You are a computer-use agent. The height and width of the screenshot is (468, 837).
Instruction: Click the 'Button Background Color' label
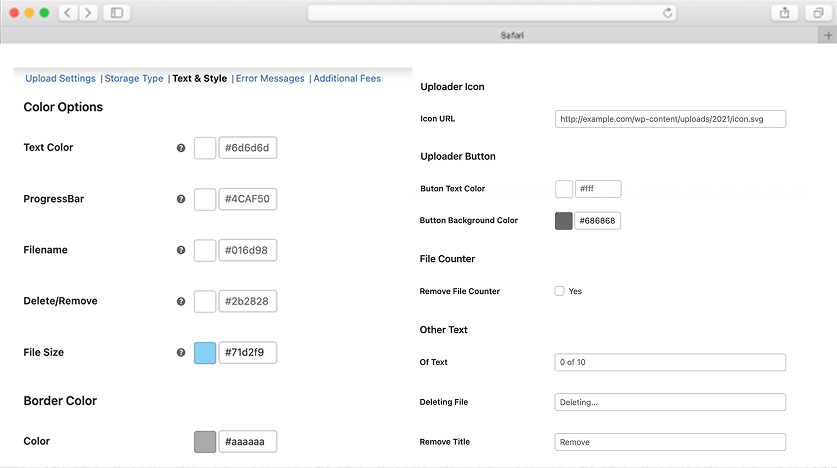pyautogui.click(x=469, y=220)
